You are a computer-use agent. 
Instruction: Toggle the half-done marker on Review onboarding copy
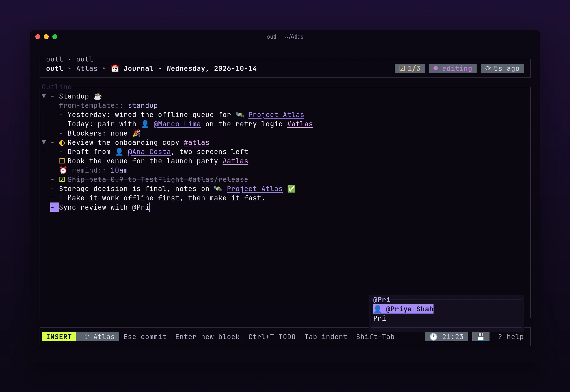coord(62,143)
